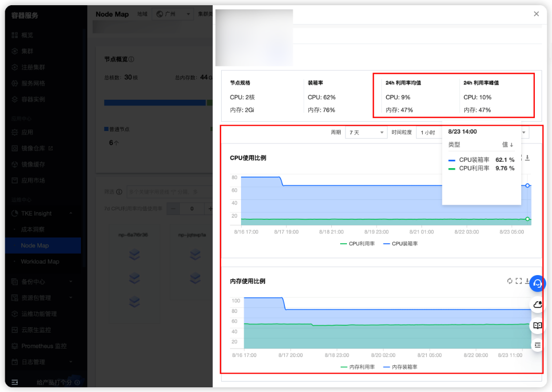The width and height of the screenshot is (552, 392).
Task: Refresh the 内存使用比例 chart
Action: (x=510, y=281)
